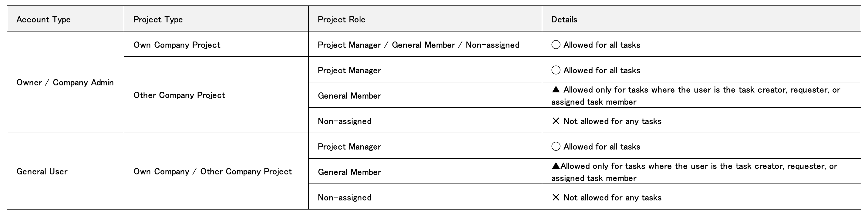Click the Other Company Project cell

pos(179,95)
